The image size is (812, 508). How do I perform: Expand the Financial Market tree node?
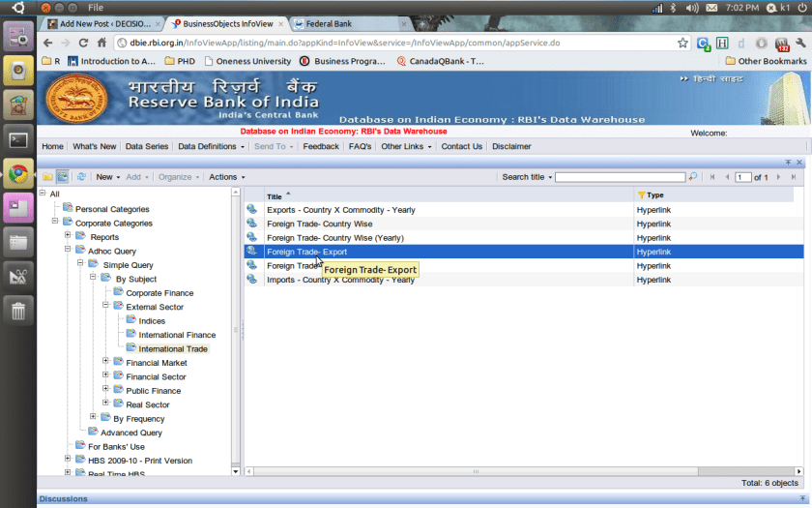106,362
